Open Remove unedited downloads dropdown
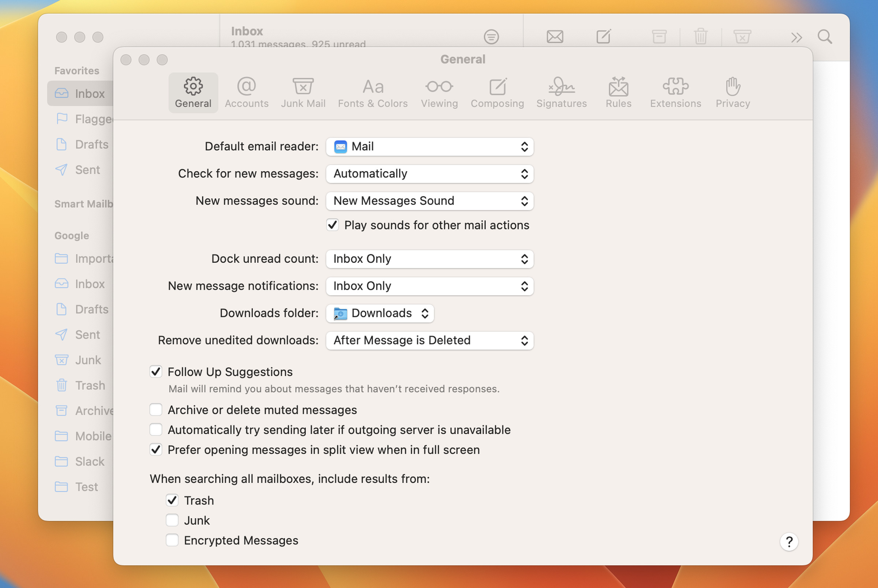 pos(429,340)
